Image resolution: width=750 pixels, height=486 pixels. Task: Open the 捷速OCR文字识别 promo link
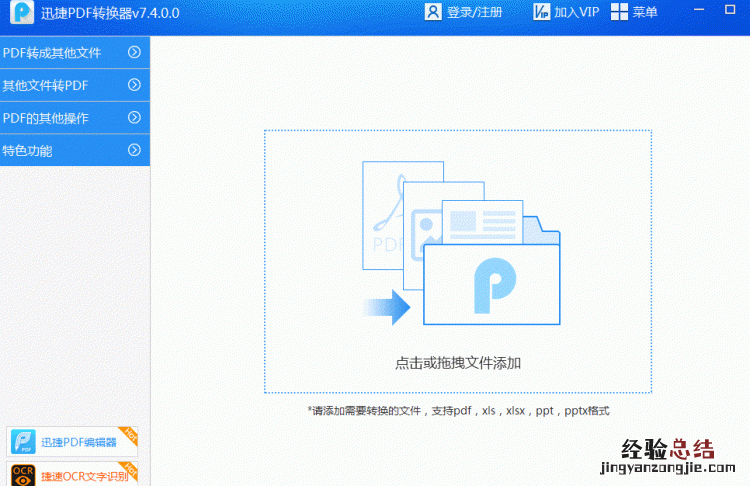(x=85, y=476)
